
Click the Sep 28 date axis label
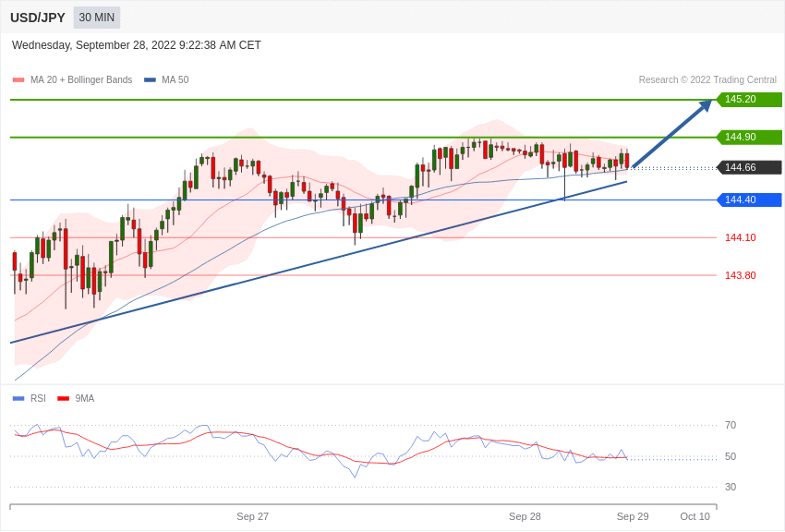coord(525,516)
